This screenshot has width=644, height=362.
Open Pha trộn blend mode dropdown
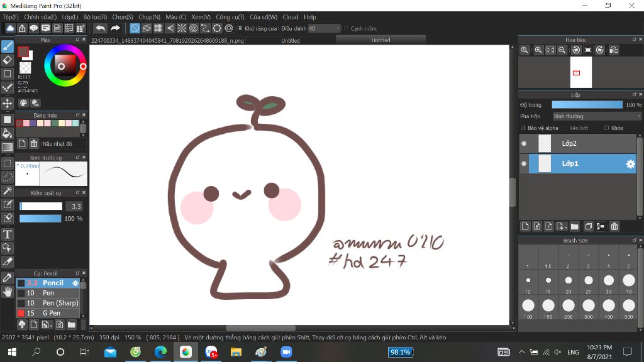click(597, 116)
